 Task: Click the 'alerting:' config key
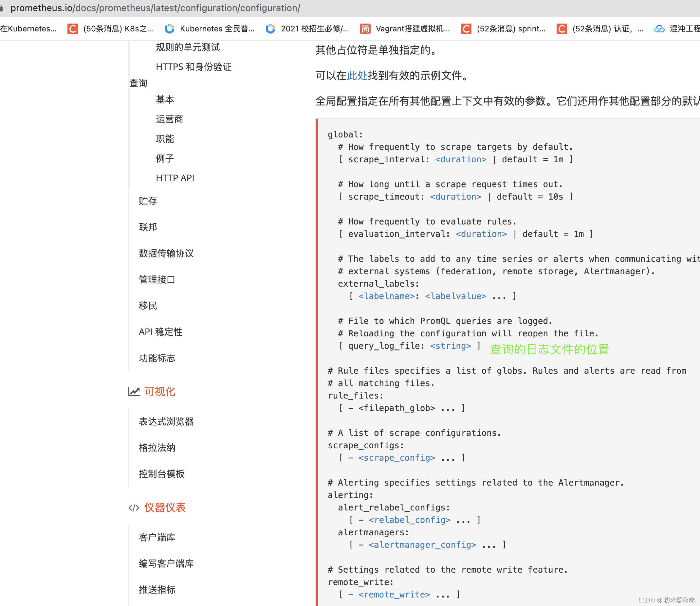[x=351, y=495]
